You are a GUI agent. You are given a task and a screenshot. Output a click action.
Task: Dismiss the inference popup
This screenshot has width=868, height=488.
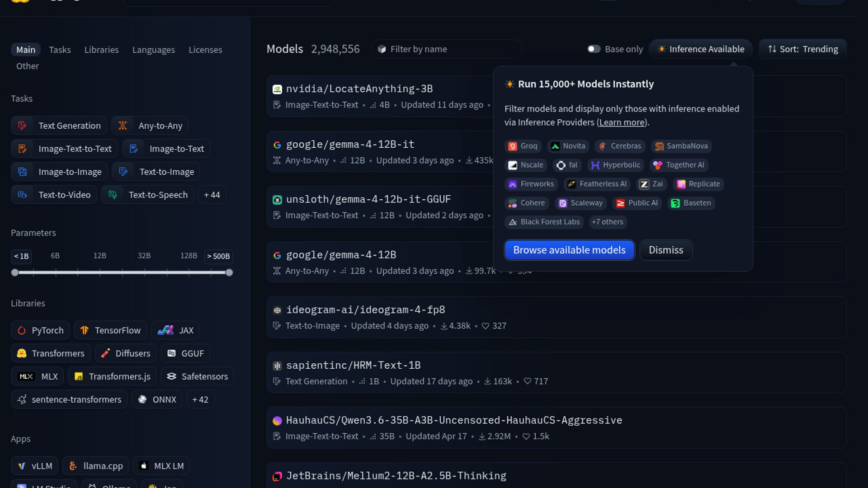[x=666, y=250]
